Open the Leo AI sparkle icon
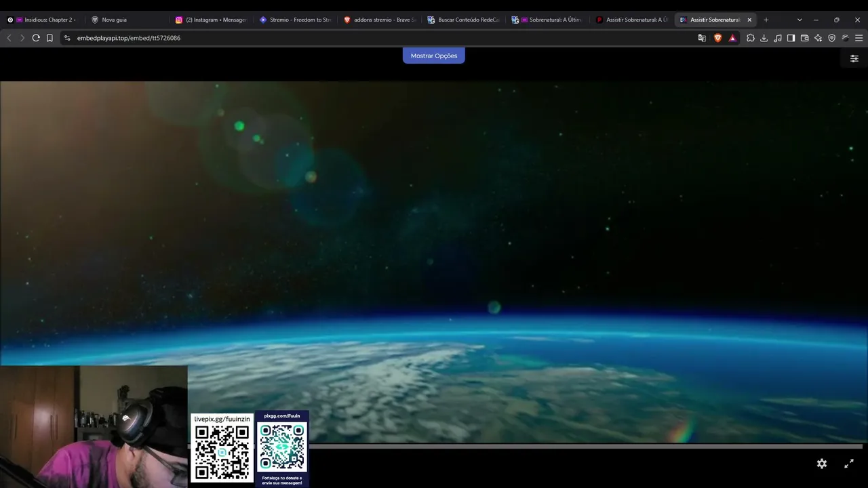This screenshot has height=488, width=868. [818, 38]
